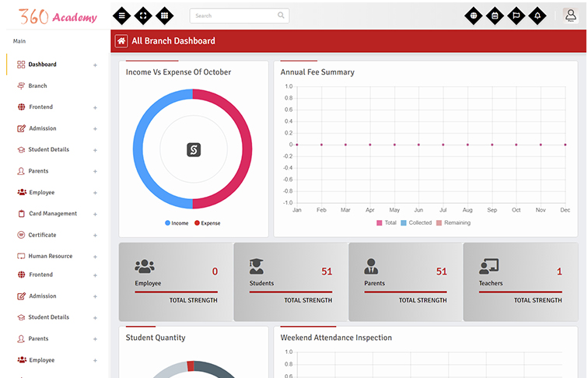This screenshot has height=378, width=588.
Task: Click the Jan data point on fee chart
Action: [297, 145]
